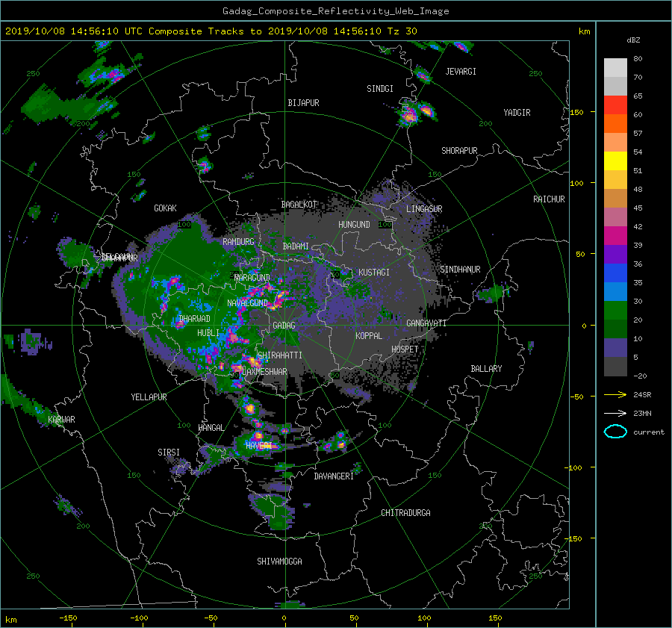Click the YADGIR city label
672x628 pixels.
[x=517, y=113]
